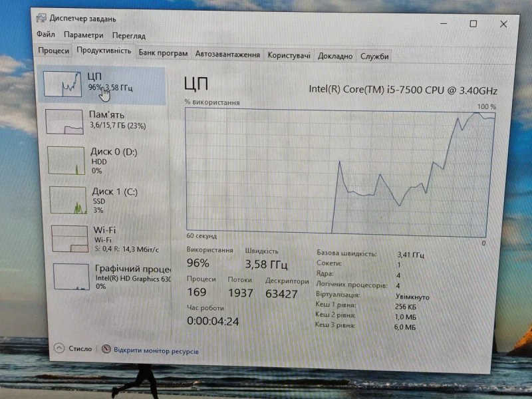Screen dimensions: 532x399
Task: Click the Кеш 1 рівня value 256 КБ
Action: (x=406, y=307)
